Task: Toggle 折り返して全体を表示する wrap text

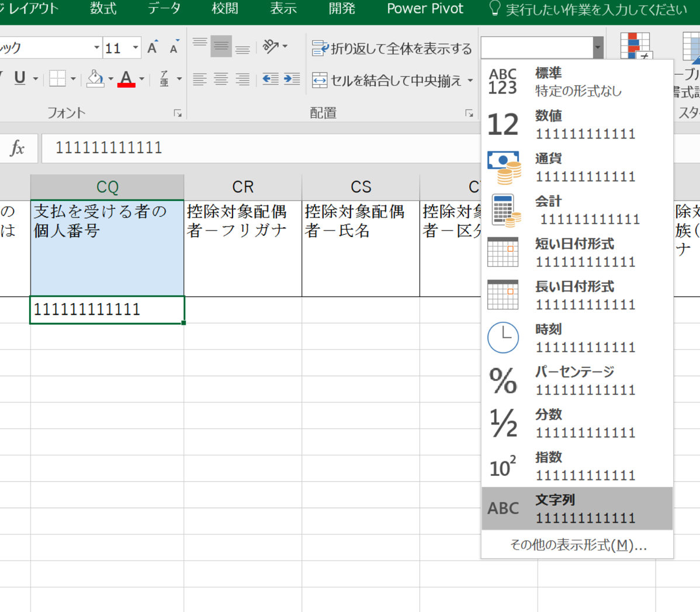Action: 391,48
